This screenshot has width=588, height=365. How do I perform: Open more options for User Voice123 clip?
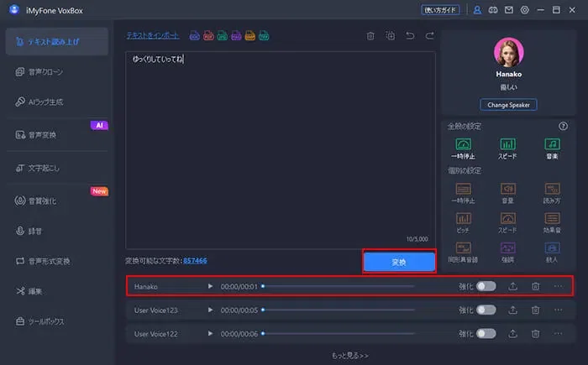[558, 310]
